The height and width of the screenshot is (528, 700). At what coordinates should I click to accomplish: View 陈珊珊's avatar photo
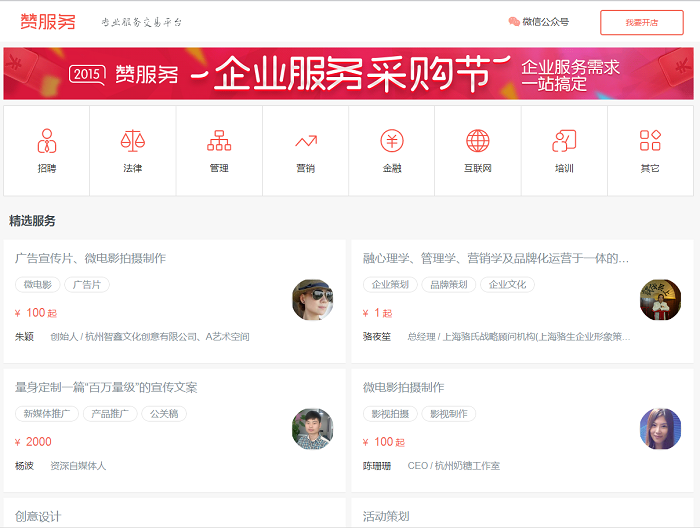point(660,429)
